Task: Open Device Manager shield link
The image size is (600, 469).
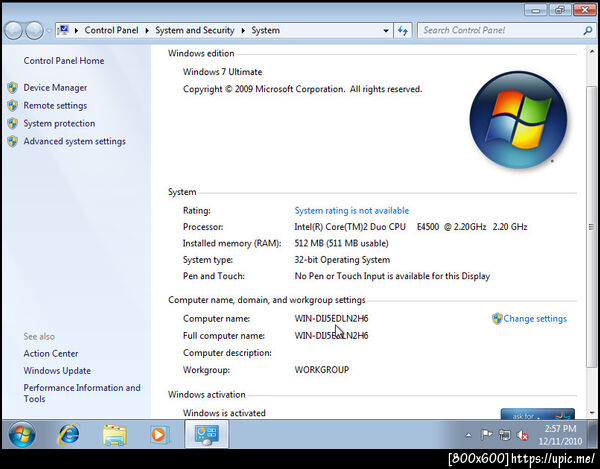Action: 55,88
